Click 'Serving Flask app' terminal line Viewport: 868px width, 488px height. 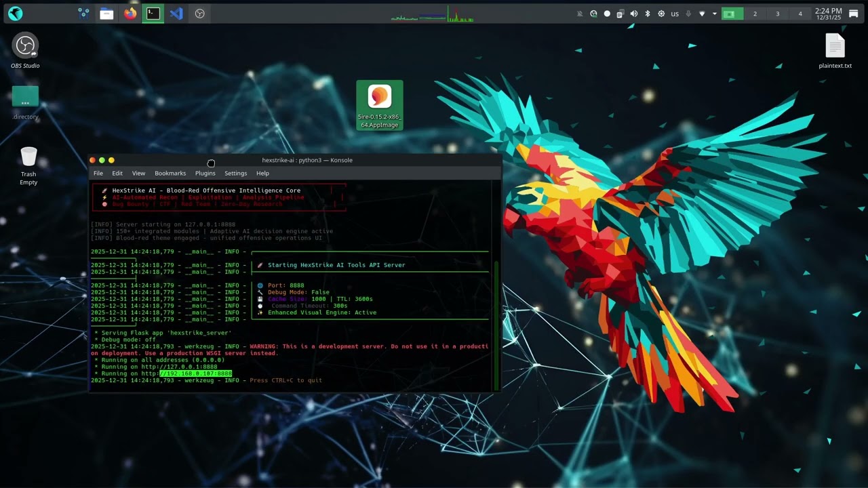click(x=163, y=333)
